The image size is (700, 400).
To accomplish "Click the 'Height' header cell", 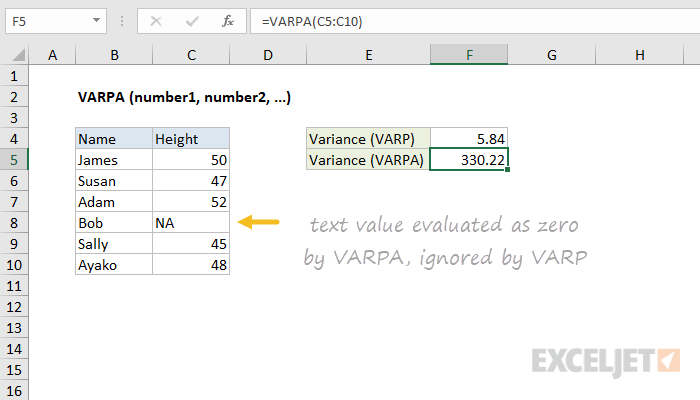I will (x=191, y=139).
